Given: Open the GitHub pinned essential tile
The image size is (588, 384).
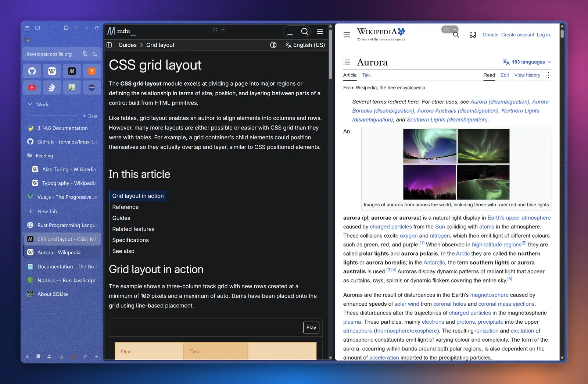Looking at the screenshot, I should coord(32,71).
